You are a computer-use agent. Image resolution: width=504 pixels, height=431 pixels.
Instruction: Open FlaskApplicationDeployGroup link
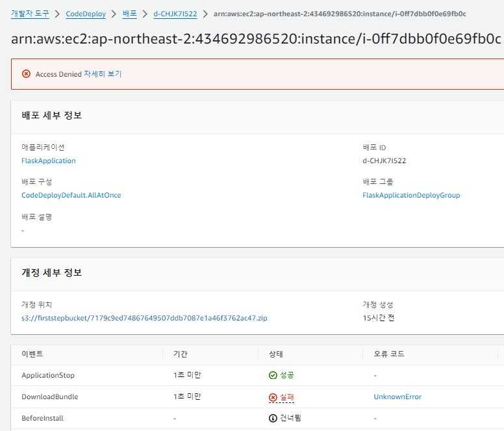pos(411,195)
